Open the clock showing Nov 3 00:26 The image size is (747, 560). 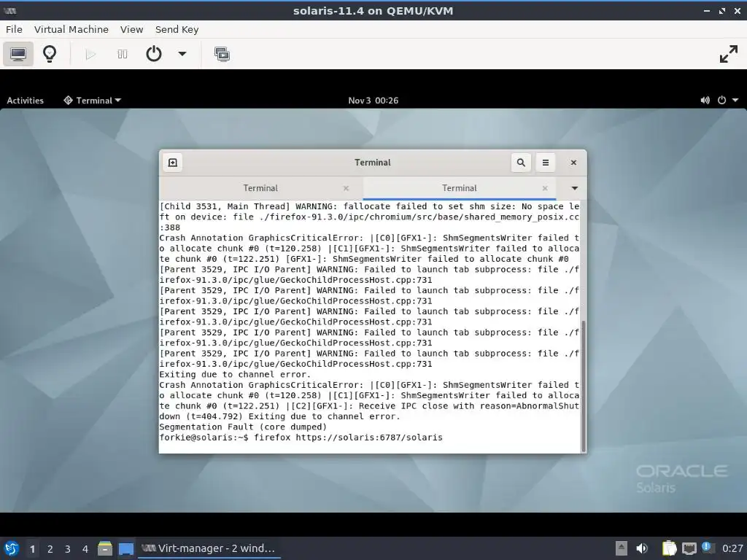373,101
